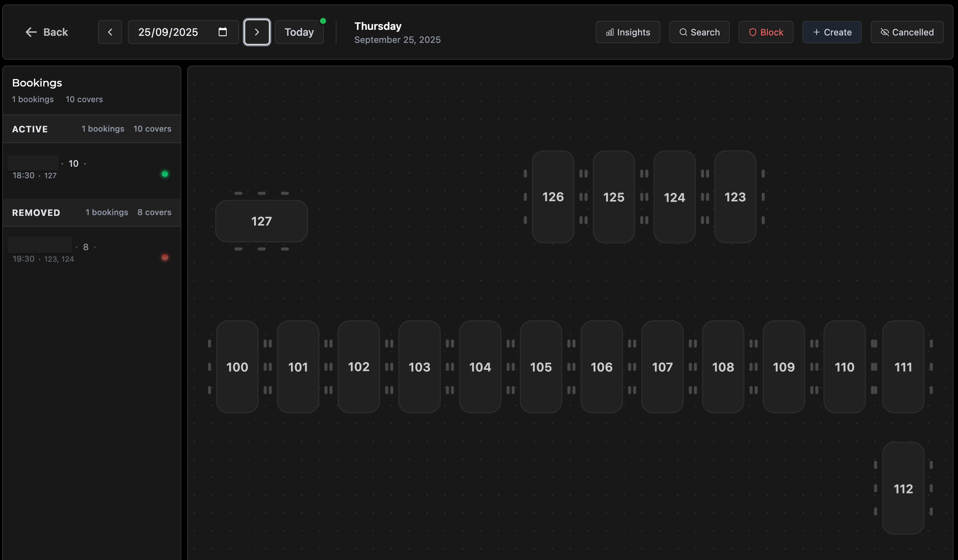
Task: Advance to next day chevron
Action: click(257, 32)
